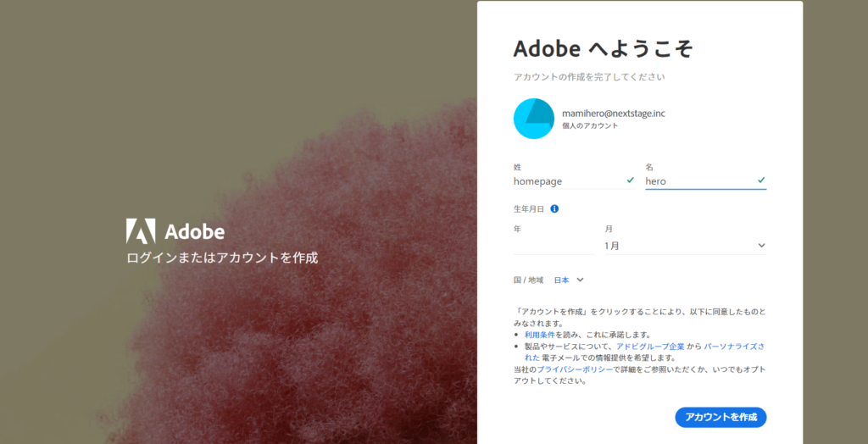The image size is (868, 444).
Task: Click the Adobe へようこそ heading
Action: click(603, 47)
